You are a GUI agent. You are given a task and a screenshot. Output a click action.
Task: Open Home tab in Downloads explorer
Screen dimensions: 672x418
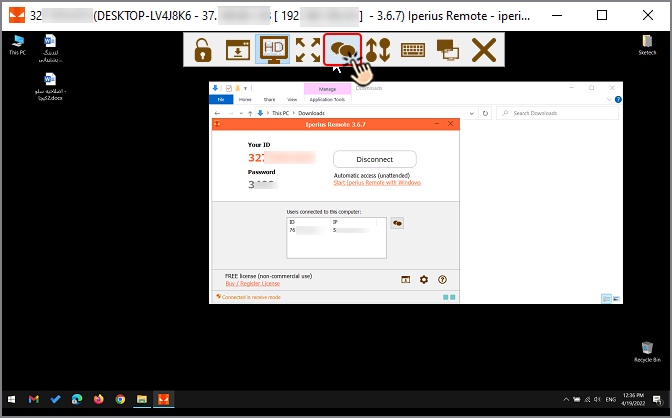(245, 99)
